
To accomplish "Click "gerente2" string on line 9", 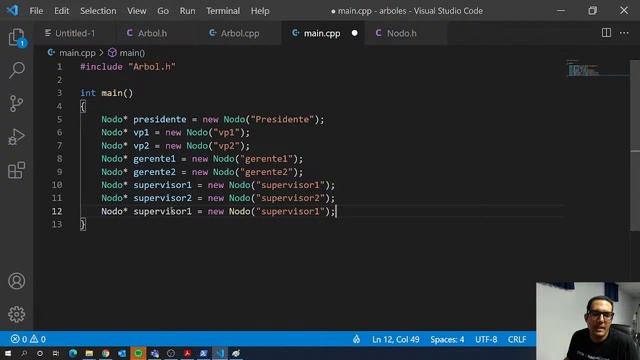I will tap(266, 172).
